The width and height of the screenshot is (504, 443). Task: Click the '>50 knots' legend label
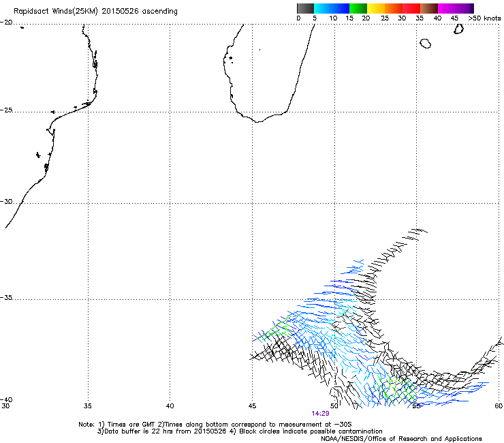point(484,18)
